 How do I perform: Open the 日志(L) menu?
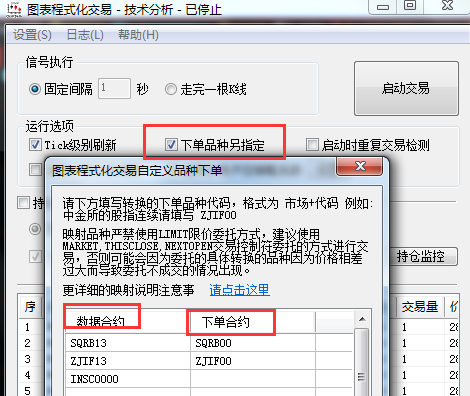point(85,35)
